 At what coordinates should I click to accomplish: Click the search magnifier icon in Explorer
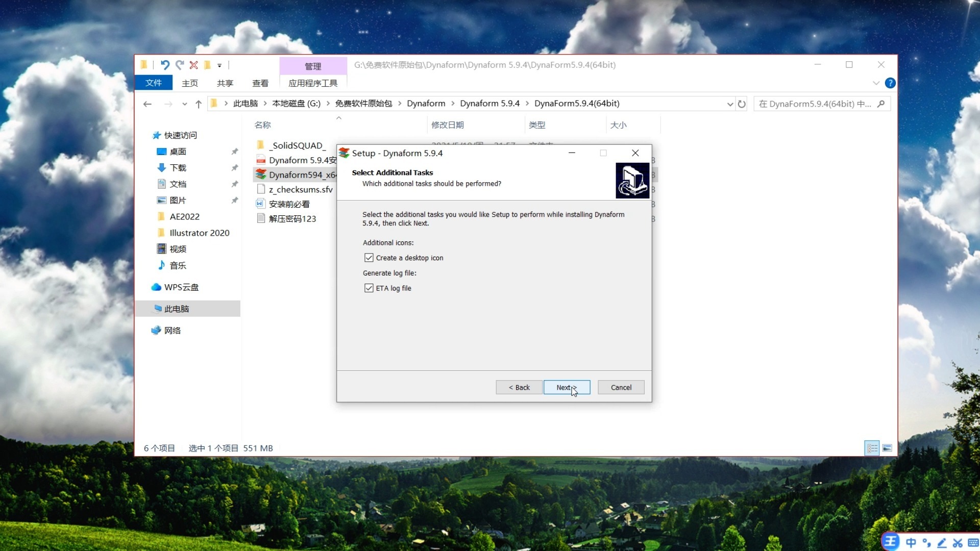[x=881, y=104]
